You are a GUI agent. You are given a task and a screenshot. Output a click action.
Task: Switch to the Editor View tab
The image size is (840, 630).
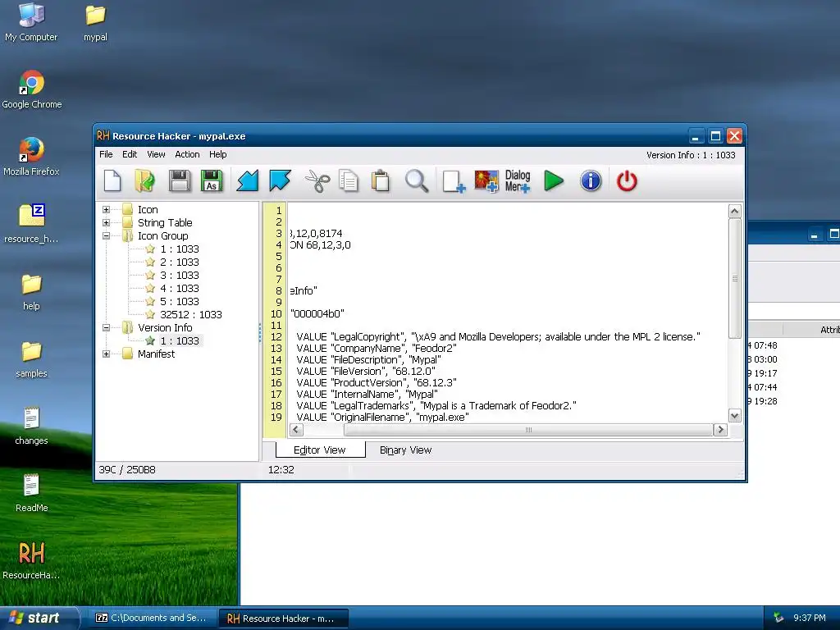click(x=320, y=450)
